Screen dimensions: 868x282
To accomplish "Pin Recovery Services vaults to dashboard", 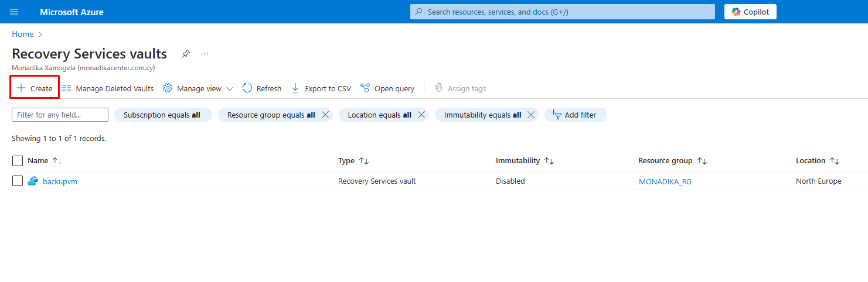I will click(186, 54).
